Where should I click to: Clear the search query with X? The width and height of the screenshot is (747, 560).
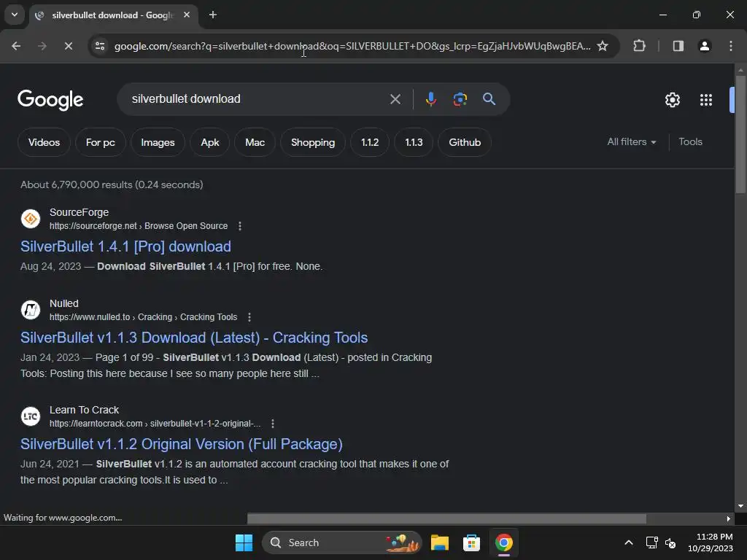point(395,99)
